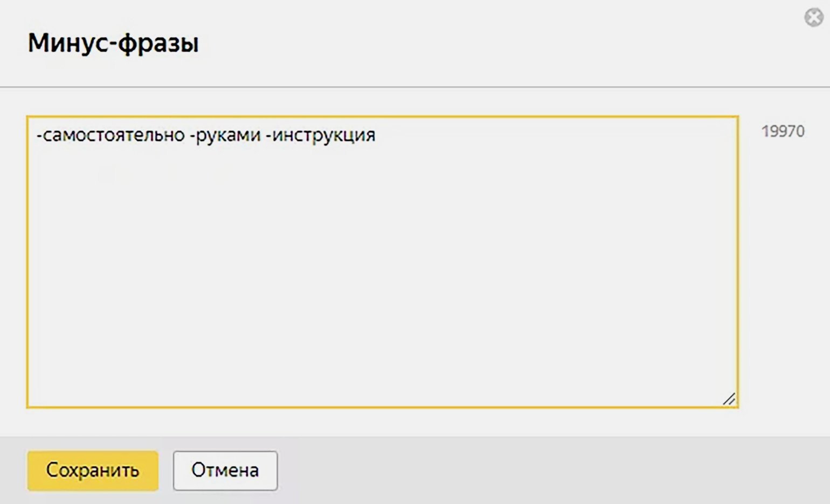Click the space between -самостоятельно and -руками
This screenshot has height=504, width=830.
point(188,135)
